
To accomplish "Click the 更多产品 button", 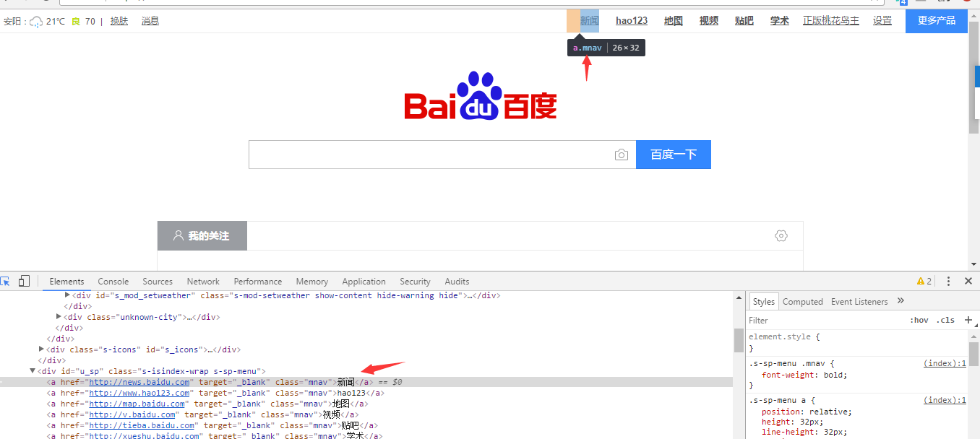I will click(937, 21).
